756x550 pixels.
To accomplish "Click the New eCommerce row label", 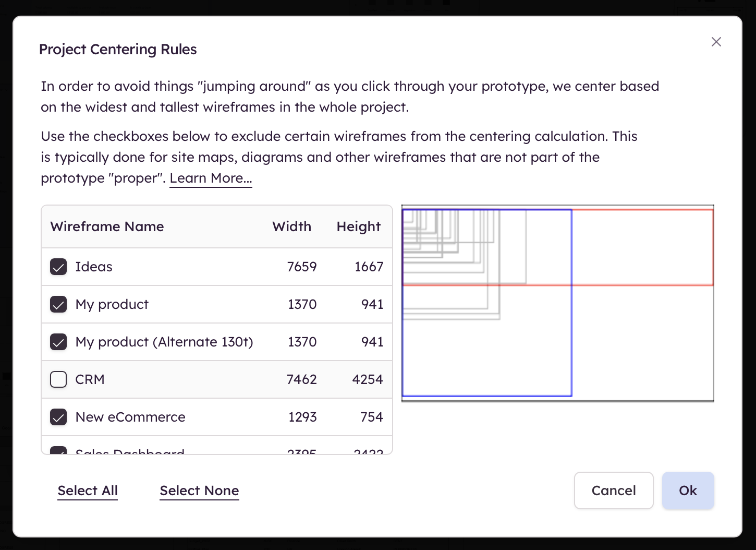I will click(x=130, y=417).
